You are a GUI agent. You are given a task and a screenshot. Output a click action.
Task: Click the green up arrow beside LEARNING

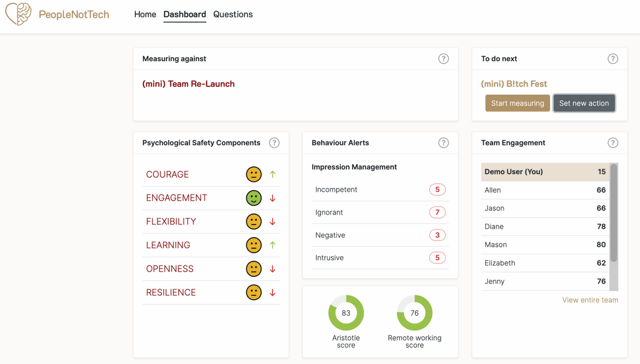pos(273,245)
